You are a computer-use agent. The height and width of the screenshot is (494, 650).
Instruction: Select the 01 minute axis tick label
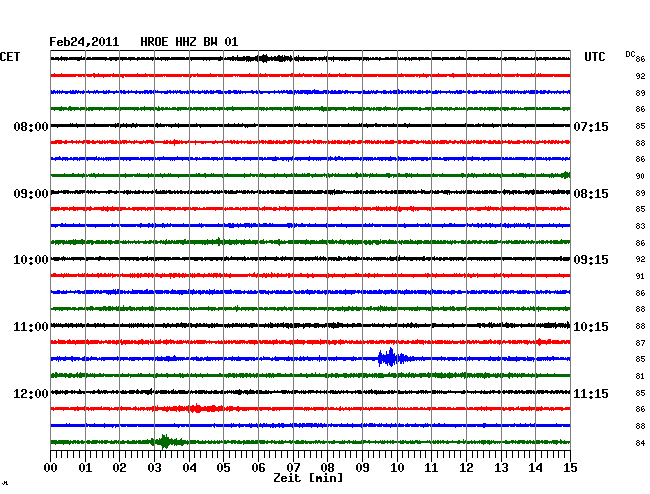(x=85, y=468)
